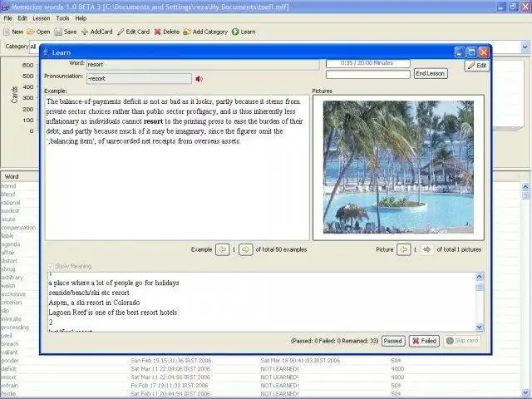Screen dimensions: 532x399
Task: Select the word 'horrid' in the list
Action: click(8, 186)
